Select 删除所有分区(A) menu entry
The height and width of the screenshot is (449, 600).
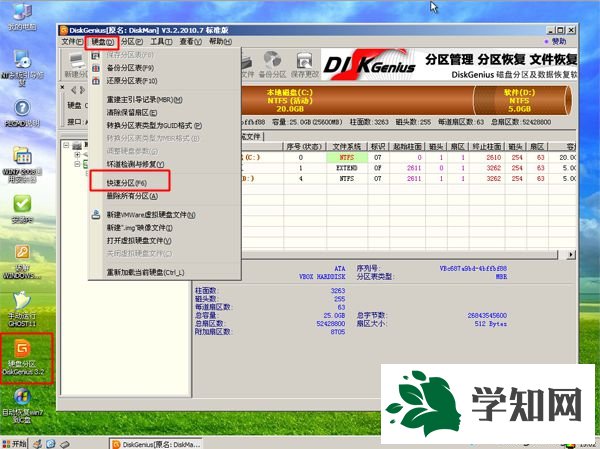132,196
